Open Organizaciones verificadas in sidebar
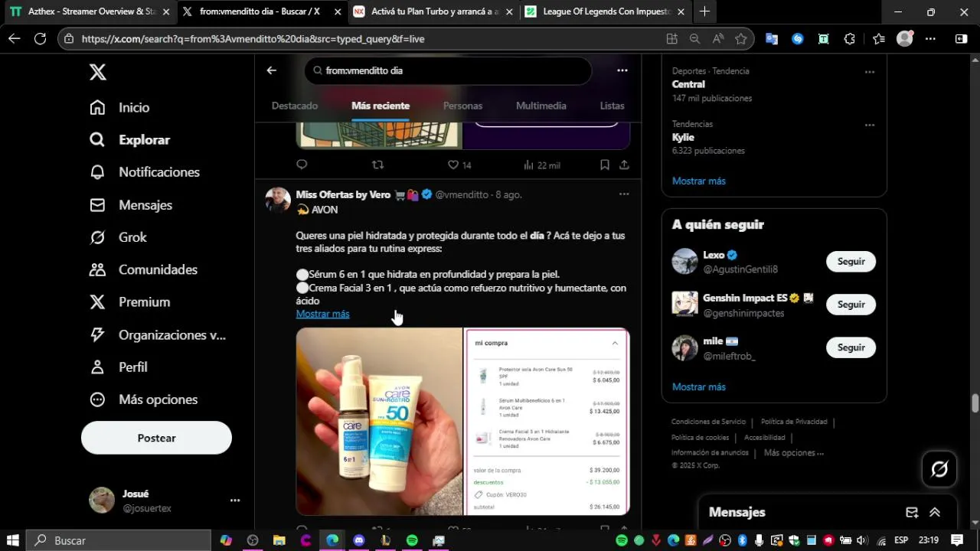 point(158,334)
